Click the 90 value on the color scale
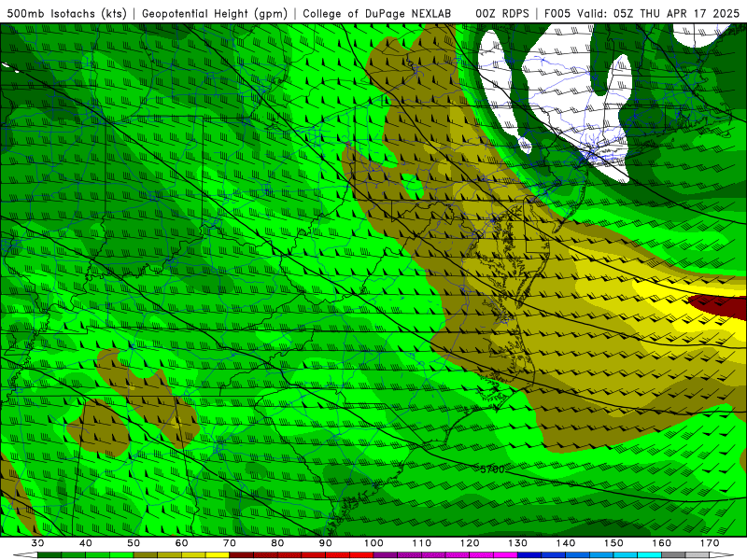 325,543
